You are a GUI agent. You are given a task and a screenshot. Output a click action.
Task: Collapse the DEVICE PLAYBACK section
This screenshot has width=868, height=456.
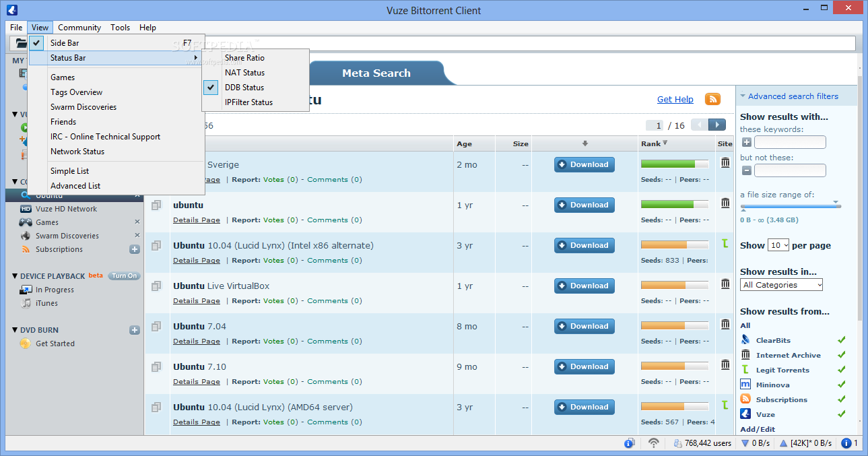coord(15,276)
